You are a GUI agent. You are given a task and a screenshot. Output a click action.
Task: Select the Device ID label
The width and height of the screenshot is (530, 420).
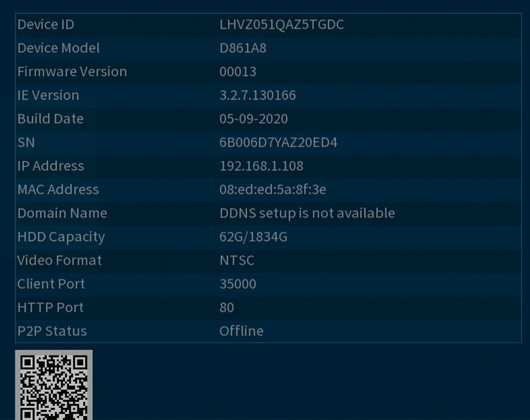pyautogui.click(x=46, y=25)
